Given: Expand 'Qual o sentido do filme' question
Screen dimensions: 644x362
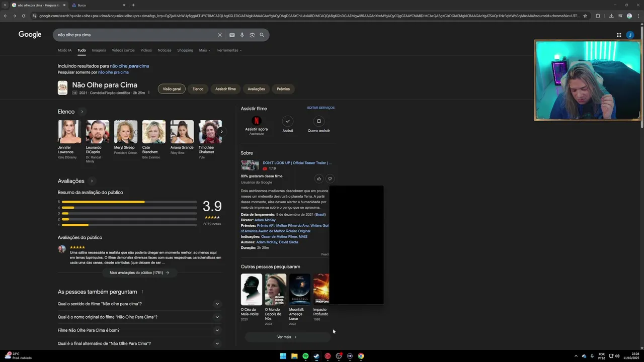Looking at the screenshot, I should click(139, 304).
